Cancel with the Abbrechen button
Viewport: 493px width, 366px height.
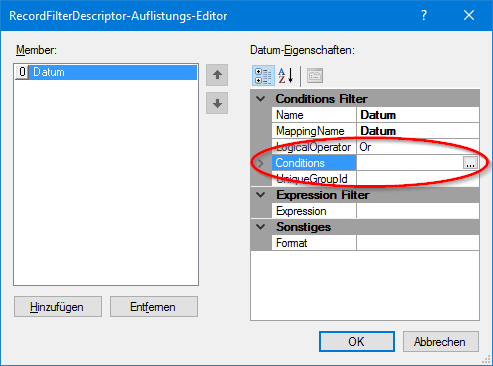[441, 342]
